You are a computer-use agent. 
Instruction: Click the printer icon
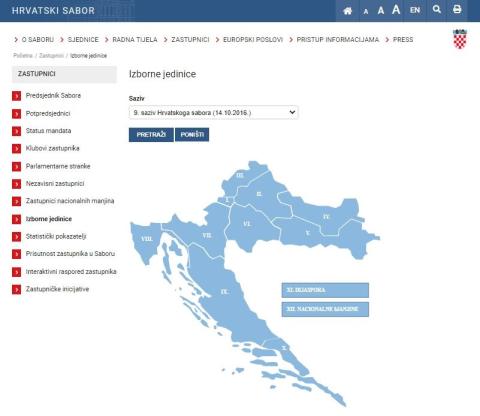pos(457,9)
